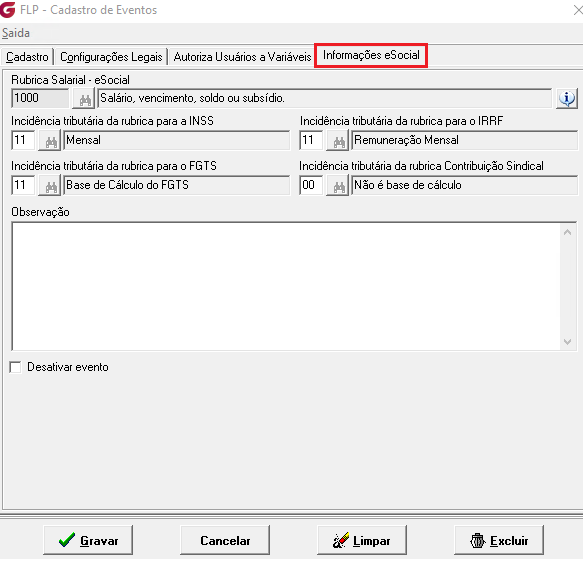Screen dimensions: 583x562
Task: Click the INSS incidence code field
Action: coord(23,140)
